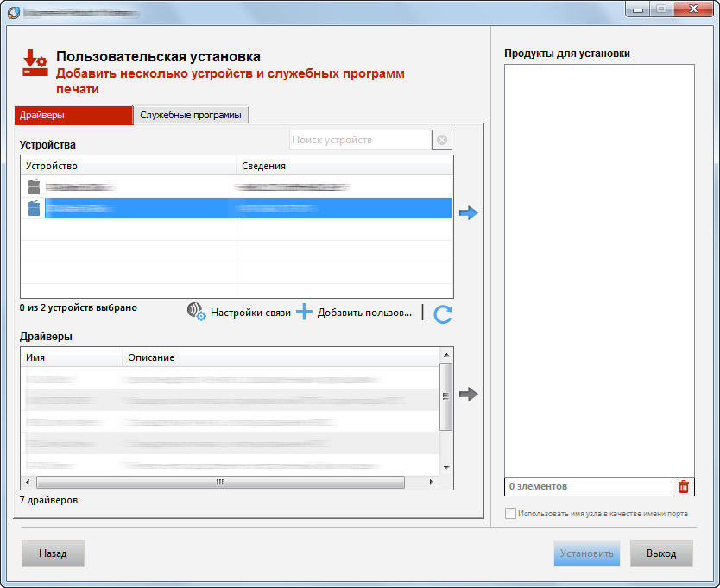720x588 pixels.
Task: Enable Использовать имя узла в качестве имени порта
Action: (510, 513)
